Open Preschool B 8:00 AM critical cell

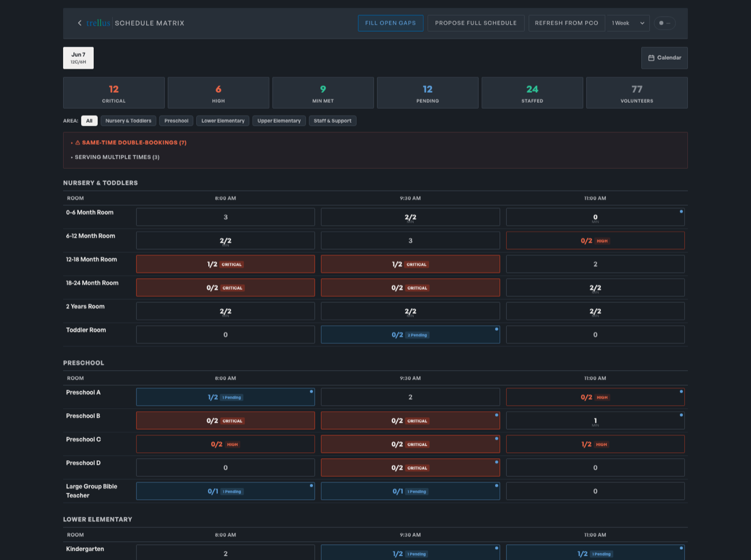[x=225, y=421]
